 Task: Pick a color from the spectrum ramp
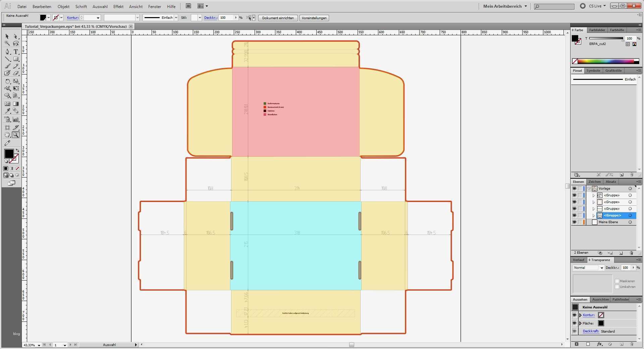pyautogui.click(x=604, y=61)
